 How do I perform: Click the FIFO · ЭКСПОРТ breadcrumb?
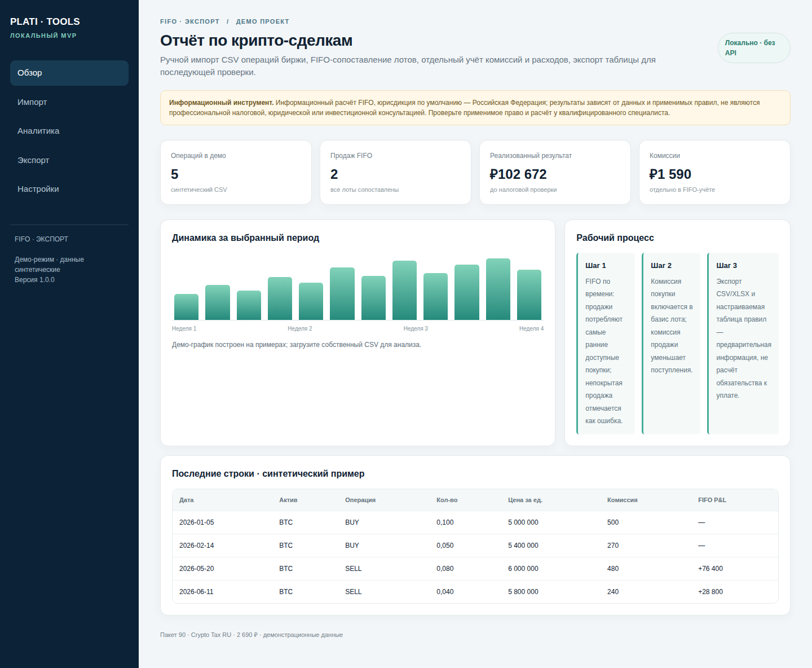click(189, 21)
